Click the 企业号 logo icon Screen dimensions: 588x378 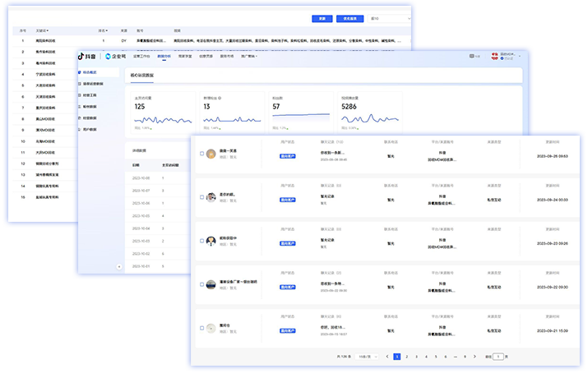pyautogui.click(x=109, y=56)
